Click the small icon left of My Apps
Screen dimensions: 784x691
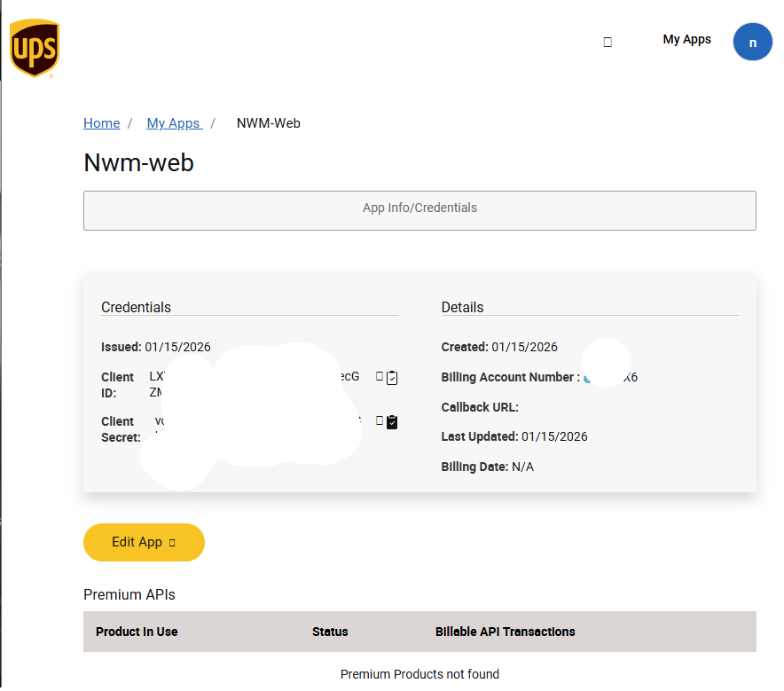[608, 42]
